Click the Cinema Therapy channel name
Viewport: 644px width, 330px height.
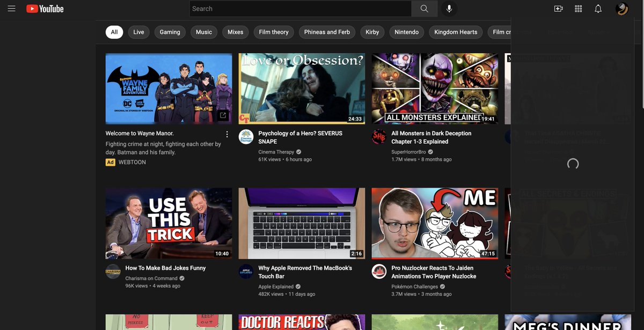click(276, 152)
